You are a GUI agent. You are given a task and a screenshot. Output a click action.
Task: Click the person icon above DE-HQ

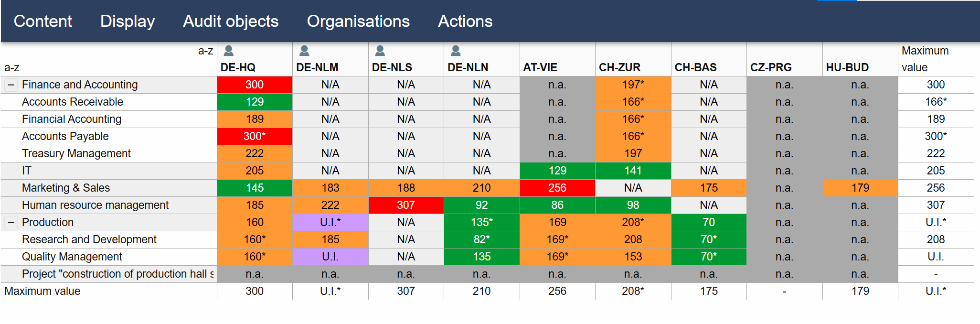coord(229,51)
